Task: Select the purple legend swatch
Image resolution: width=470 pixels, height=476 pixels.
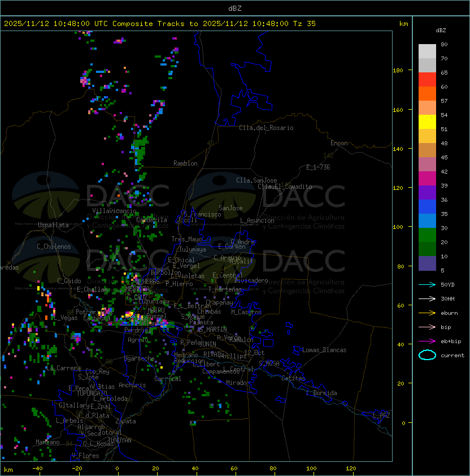Action: click(x=427, y=192)
